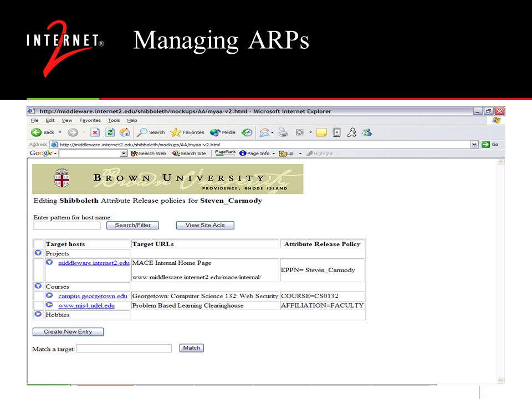Image resolution: width=532 pixels, height=399 pixels.
Task: Click the scrollbar up arrow
Action: (x=500, y=162)
